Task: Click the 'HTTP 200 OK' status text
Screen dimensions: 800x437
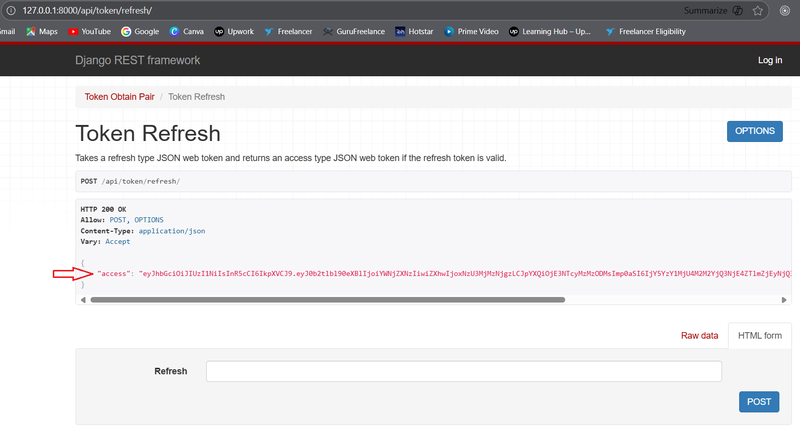Action: coord(103,209)
